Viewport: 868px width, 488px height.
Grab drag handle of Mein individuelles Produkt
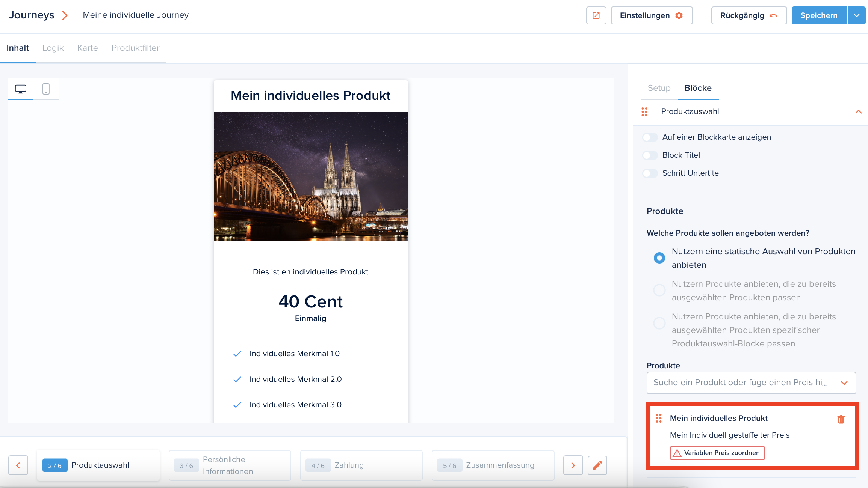tap(659, 418)
